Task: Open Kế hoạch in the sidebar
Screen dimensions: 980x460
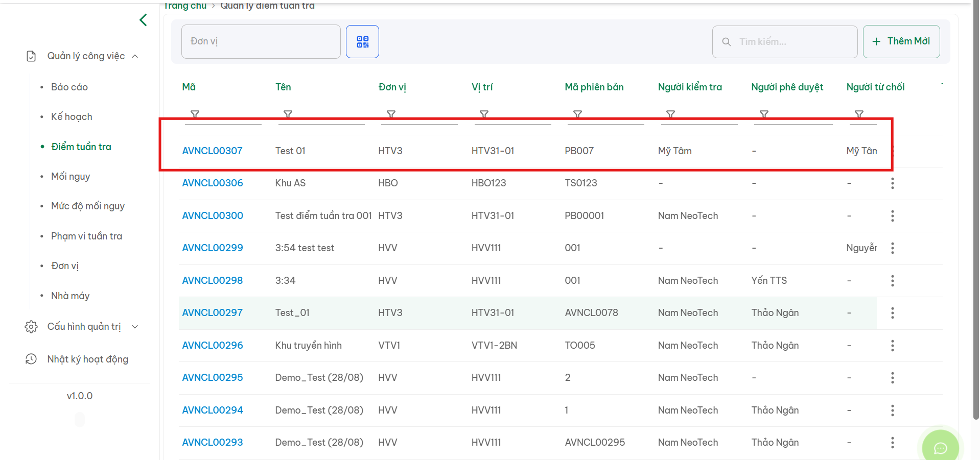Action: pos(72,117)
